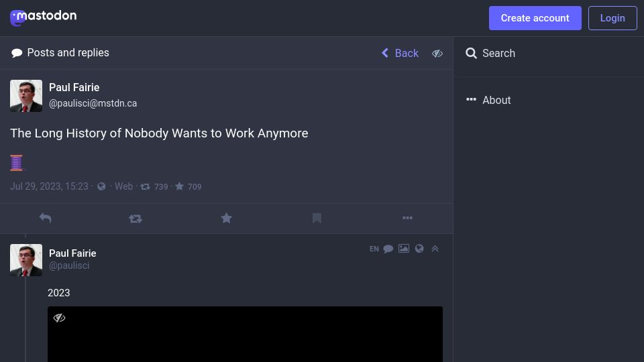Click the image attachment icon on reply
Screen dimensions: 644x362
(404, 248)
